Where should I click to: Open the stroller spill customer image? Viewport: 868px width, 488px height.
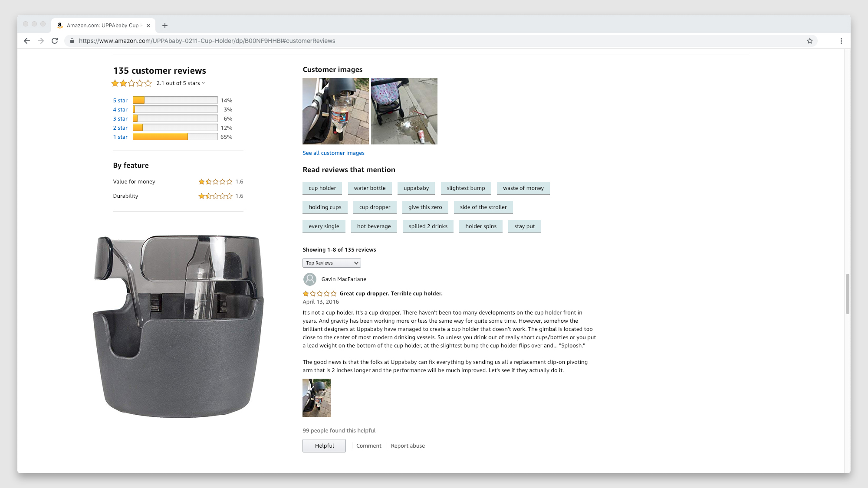click(404, 111)
